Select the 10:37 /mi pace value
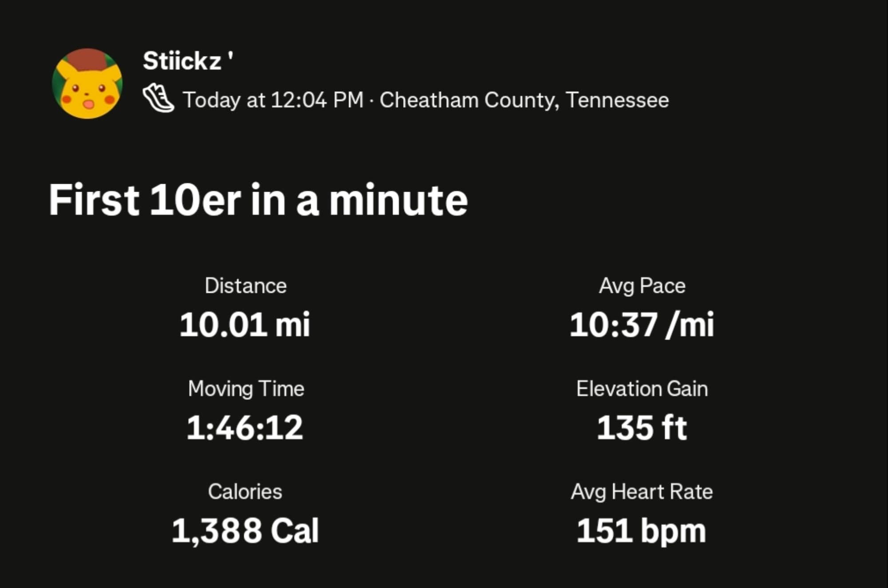 pyautogui.click(x=642, y=324)
